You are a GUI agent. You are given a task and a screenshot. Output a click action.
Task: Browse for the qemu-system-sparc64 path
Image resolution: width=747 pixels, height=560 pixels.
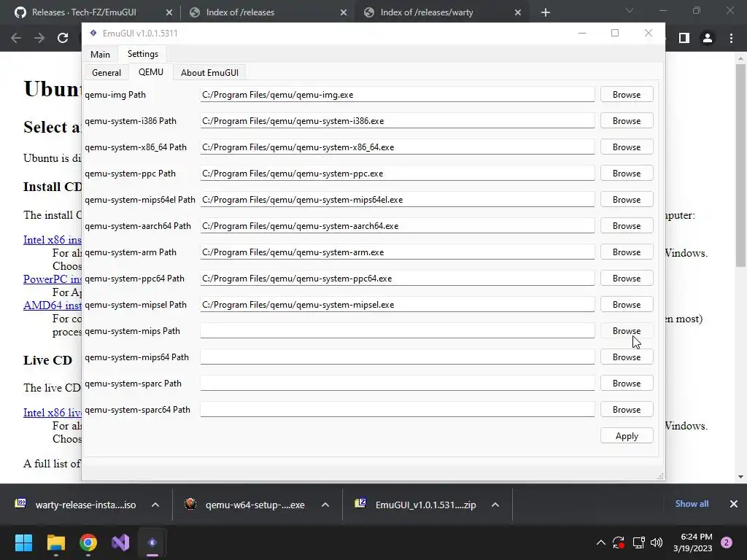pos(627,410)
